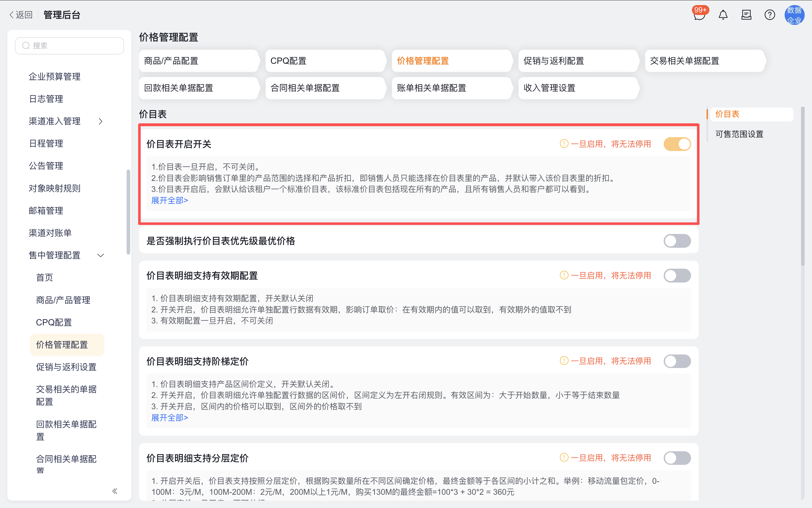Open the help question mark icon
Screen dimensions: 812x508
tap(770, 15)
